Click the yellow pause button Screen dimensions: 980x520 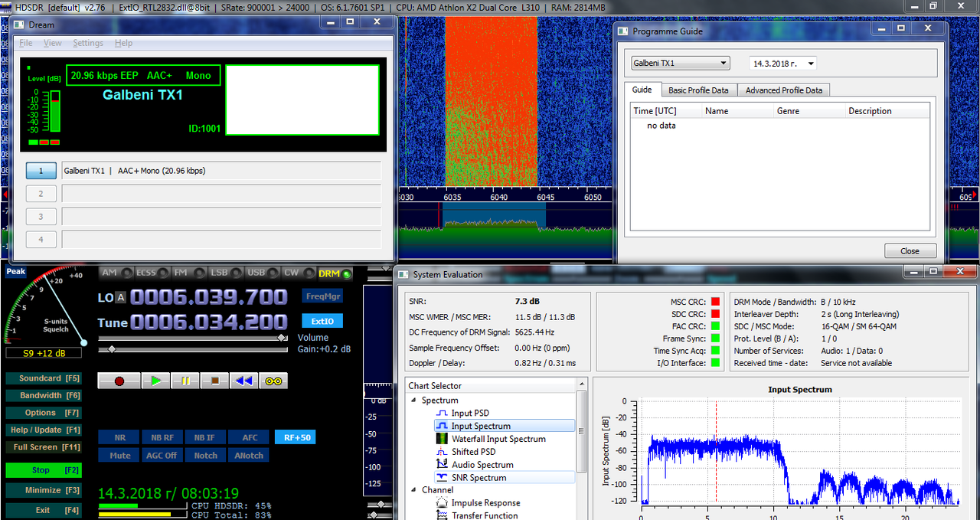[185, 381]
